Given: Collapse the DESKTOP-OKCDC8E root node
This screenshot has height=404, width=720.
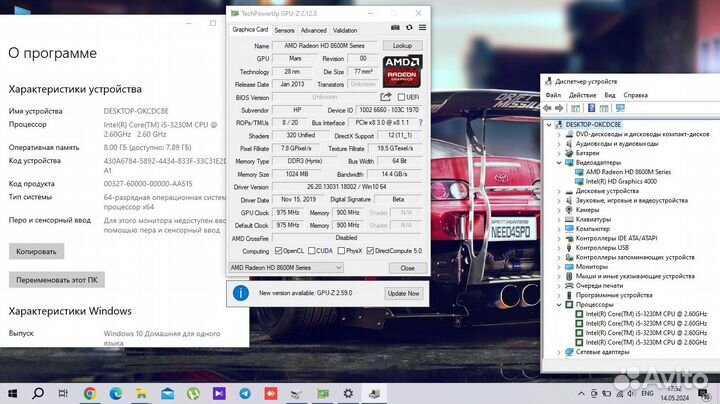Looking at the screenshot, I should click(549, 124).
